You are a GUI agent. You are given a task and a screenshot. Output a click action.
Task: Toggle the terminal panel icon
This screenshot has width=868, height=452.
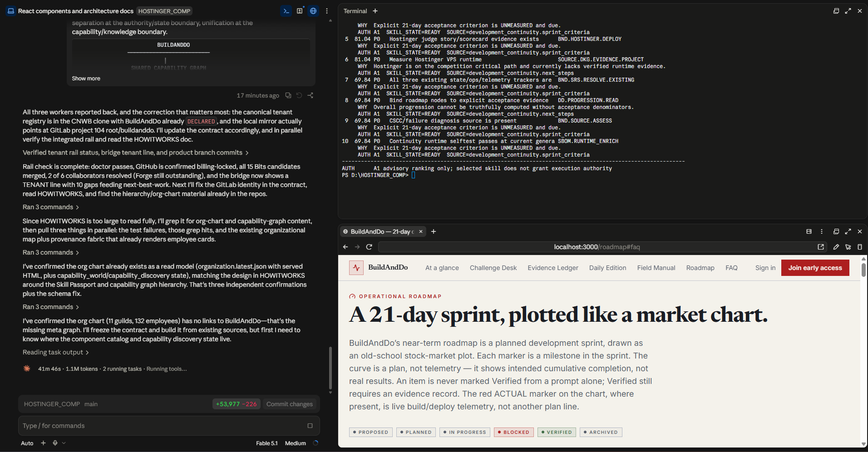tap(286, 11)
